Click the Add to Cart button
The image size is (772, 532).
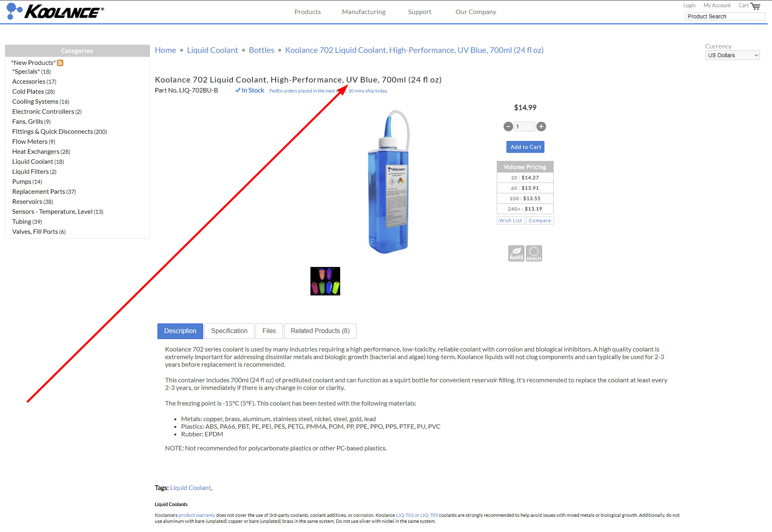tap(525, 147)
